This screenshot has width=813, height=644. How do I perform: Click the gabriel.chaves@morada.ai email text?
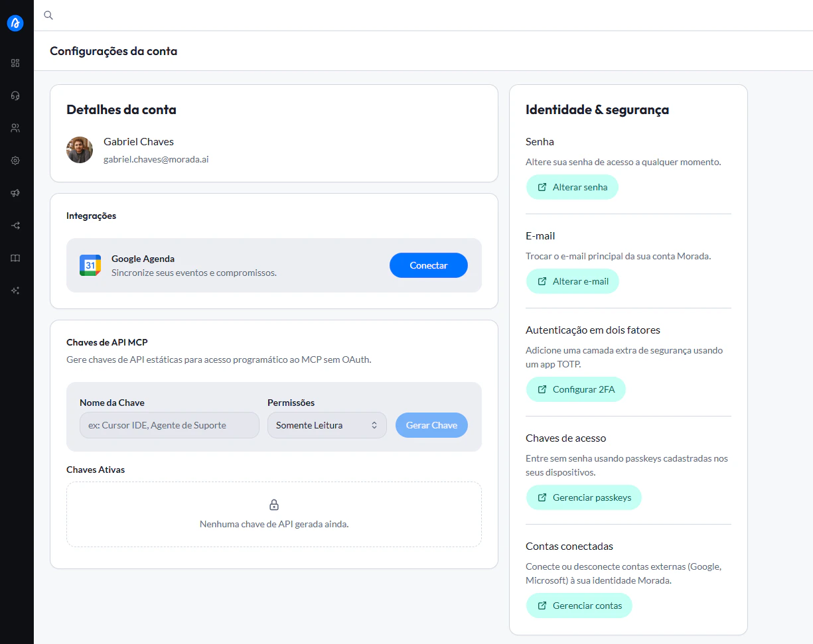pos(156,159)
